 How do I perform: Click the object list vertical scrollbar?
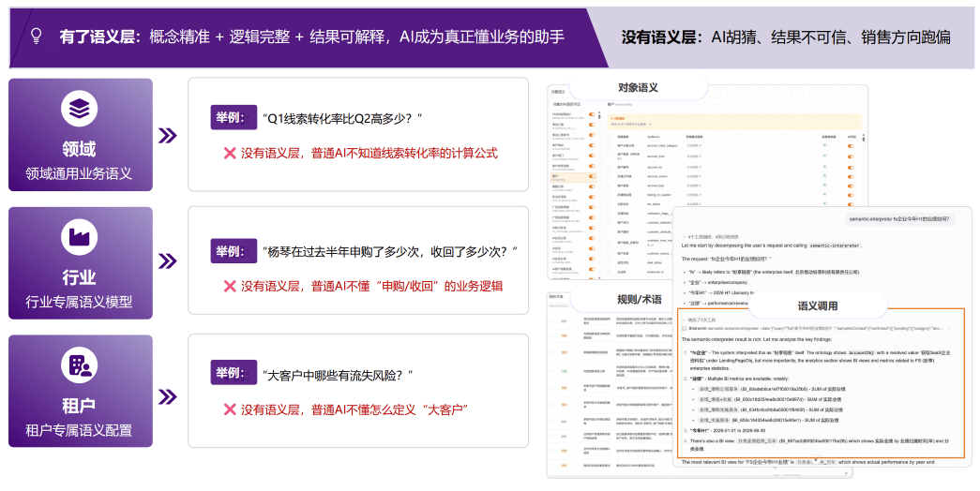(599, 117)
